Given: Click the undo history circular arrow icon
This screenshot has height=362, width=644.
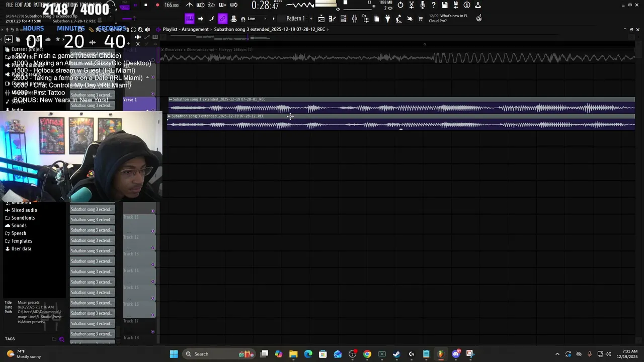Looking at the screenshot, I should tap(400, 5).
